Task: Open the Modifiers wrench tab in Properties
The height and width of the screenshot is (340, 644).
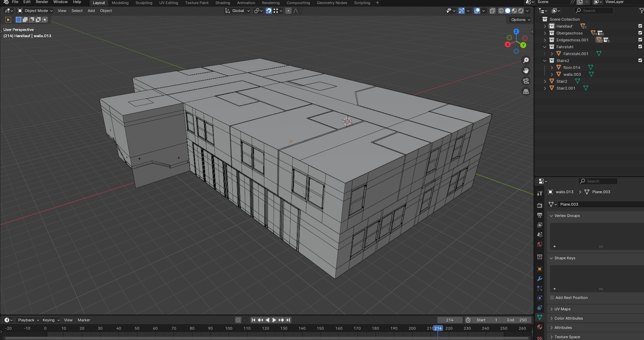Action: (540, 279)
